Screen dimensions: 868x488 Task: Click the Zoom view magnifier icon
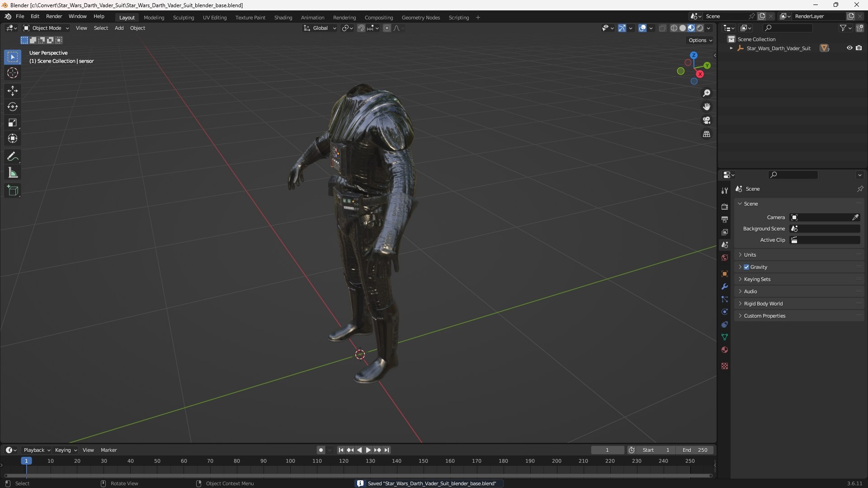tap(707, 93)
